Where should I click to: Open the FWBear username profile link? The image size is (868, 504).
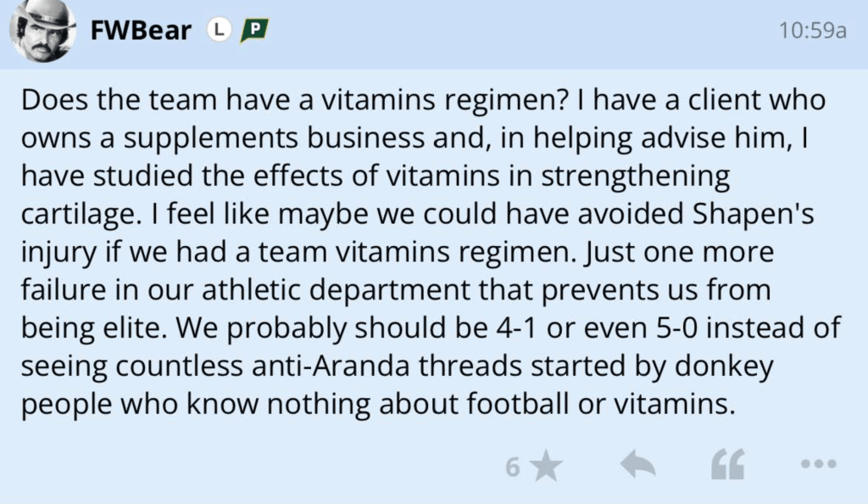(140, 31)
